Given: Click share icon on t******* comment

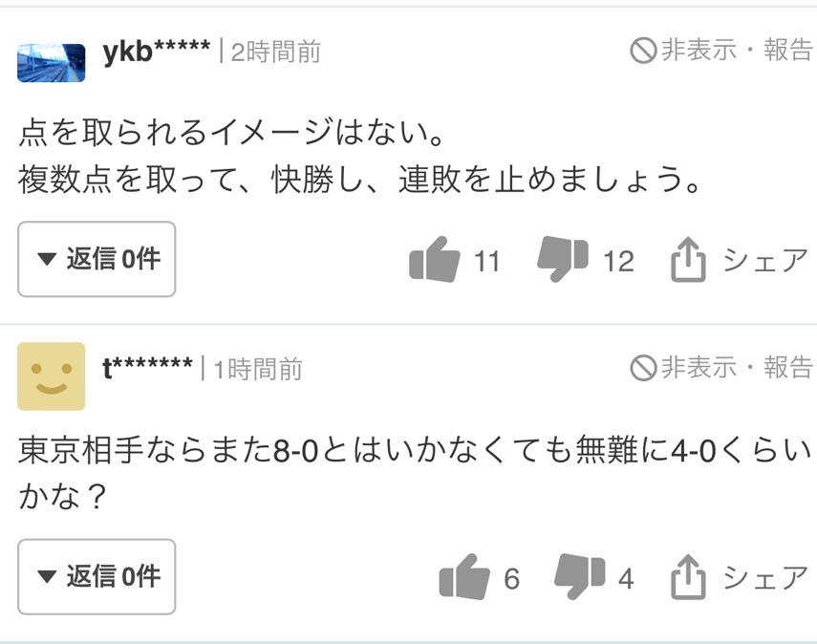Looking at the screenshot, I should pos(689,577).
